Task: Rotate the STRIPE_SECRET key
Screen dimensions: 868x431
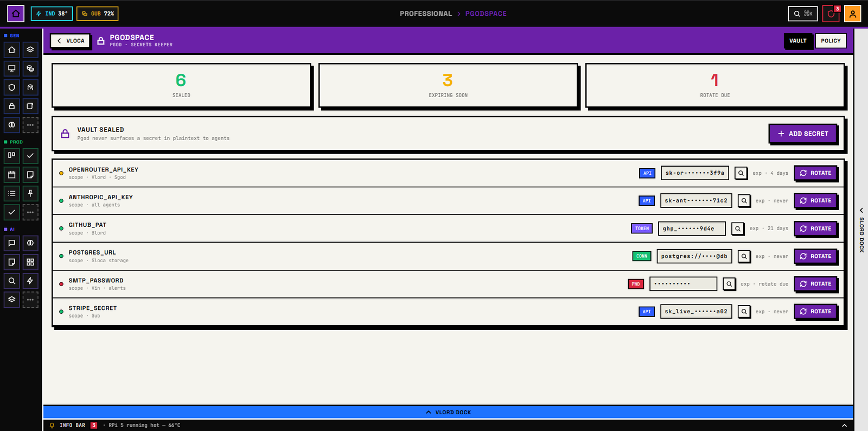Action: pyautogui.click(x=815, y=312)
